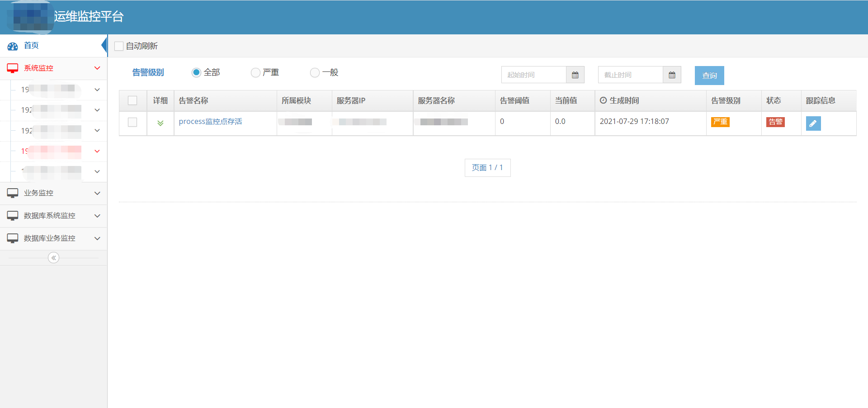Collapse the 系统监控 sidebar section
868x408 pixels.
(x=97, y=68)
